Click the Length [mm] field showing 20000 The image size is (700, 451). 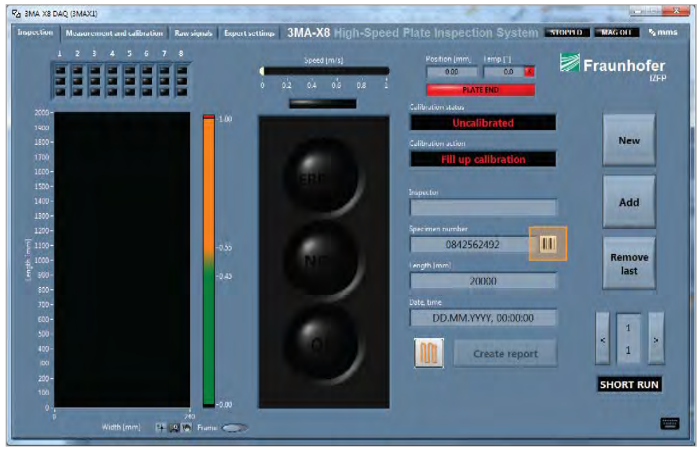483,281
